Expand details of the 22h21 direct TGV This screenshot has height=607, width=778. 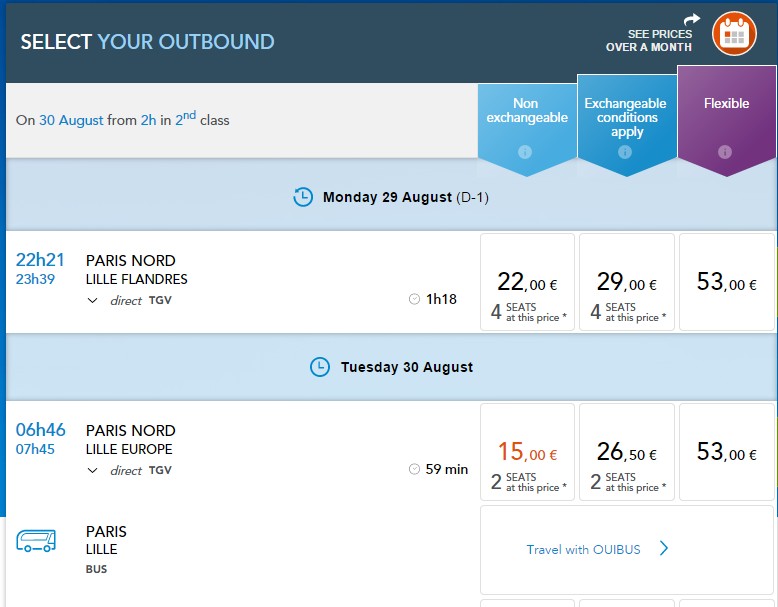tap(92, 300)
